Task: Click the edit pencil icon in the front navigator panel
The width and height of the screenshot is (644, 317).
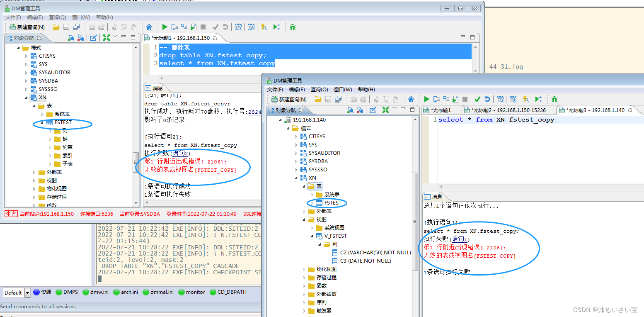Action: tap(373, 110)
